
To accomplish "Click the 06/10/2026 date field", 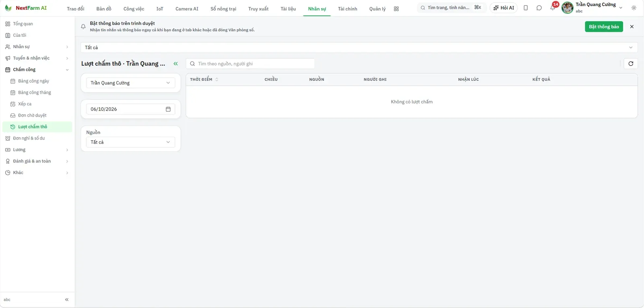I will click(x=131, y=109).
